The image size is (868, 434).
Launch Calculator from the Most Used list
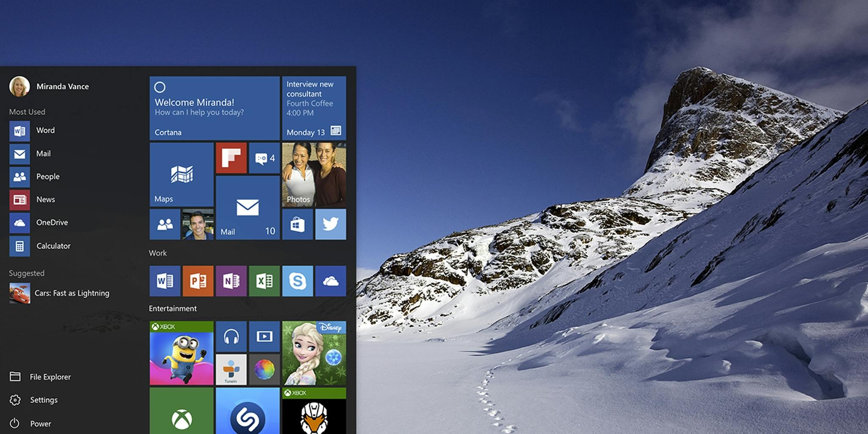[x=40, y=246]
